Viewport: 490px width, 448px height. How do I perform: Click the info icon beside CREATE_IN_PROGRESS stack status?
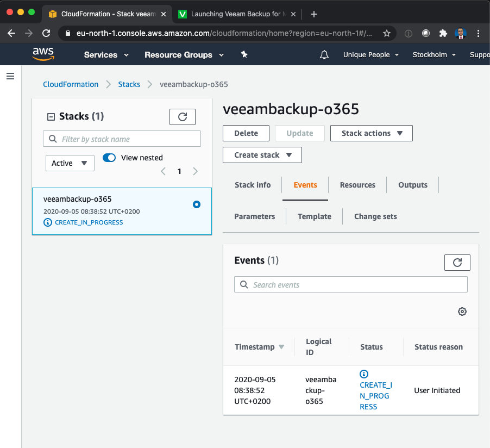click(x=47, y=222)
